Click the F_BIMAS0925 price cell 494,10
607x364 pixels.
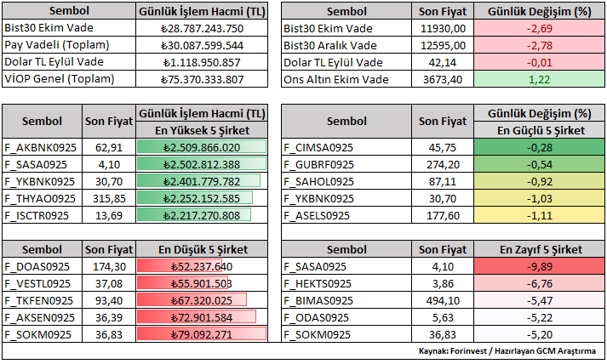(x=443, y=300)
